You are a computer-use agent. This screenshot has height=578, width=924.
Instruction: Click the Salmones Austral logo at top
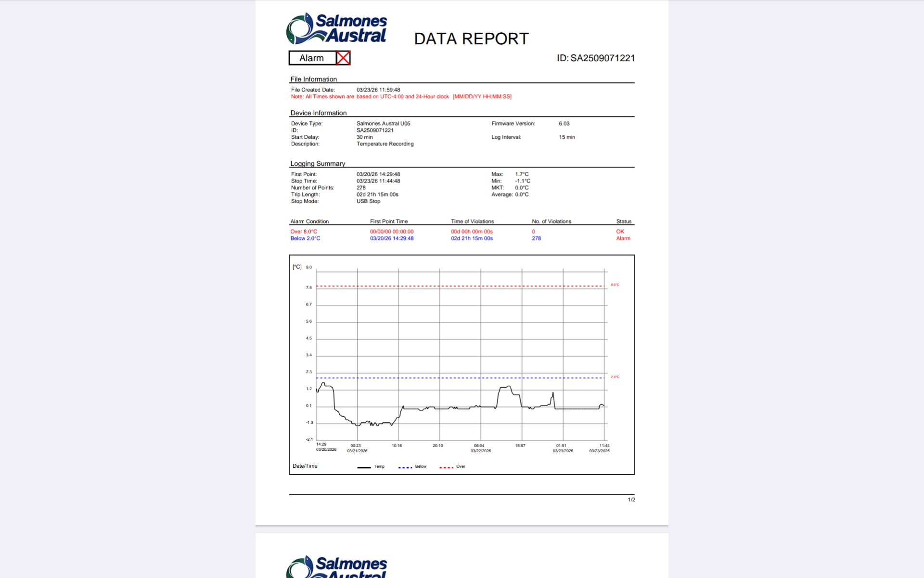click(x=336, y=29)
